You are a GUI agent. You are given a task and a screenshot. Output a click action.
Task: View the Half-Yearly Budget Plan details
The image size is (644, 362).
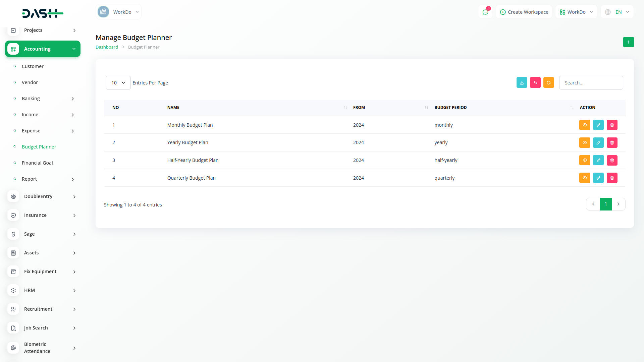click(584, 160)
